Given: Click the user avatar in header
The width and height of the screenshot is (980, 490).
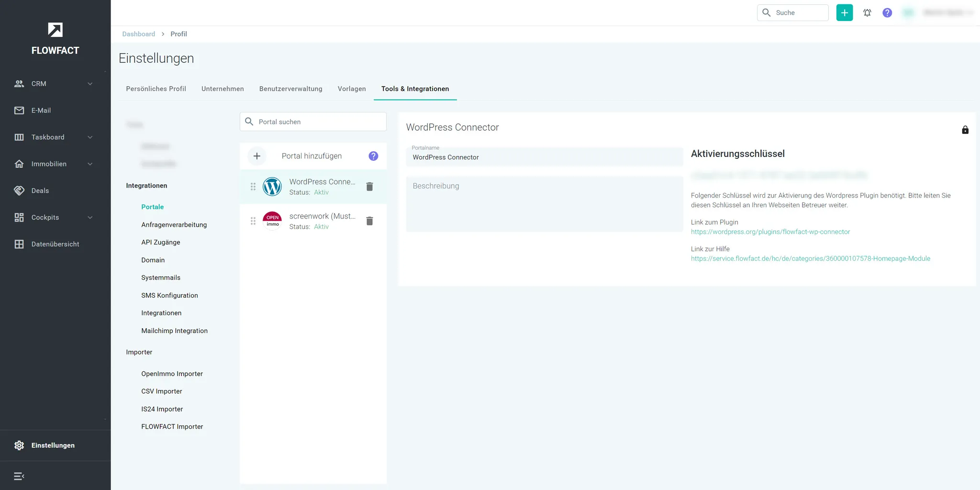Looking at the screenshot, I should pyautogui.click(x=908, y=13).
